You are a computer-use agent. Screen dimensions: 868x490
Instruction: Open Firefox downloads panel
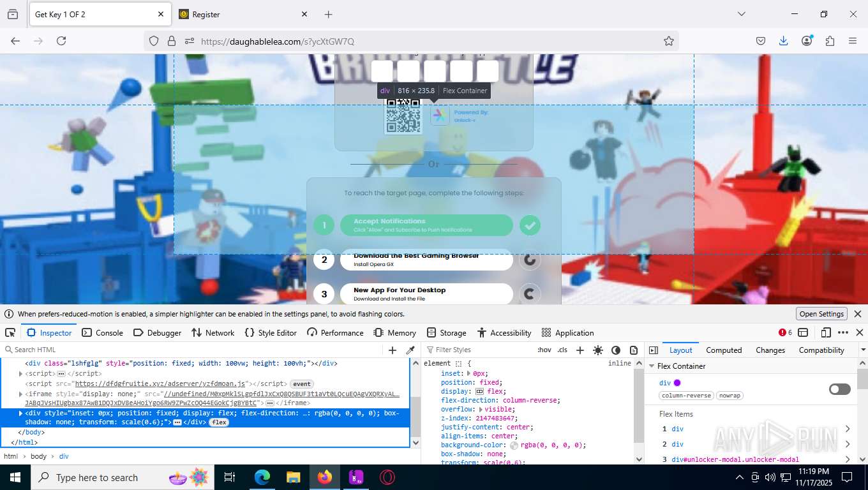coord(783,41)
